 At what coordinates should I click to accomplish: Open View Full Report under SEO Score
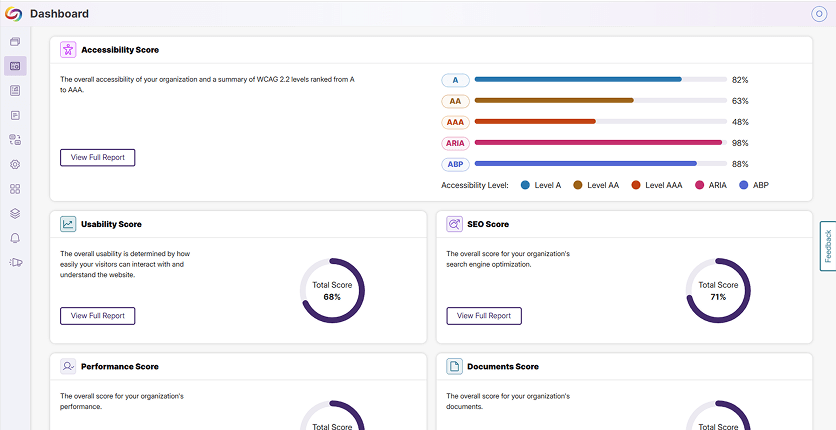point(483,316)
